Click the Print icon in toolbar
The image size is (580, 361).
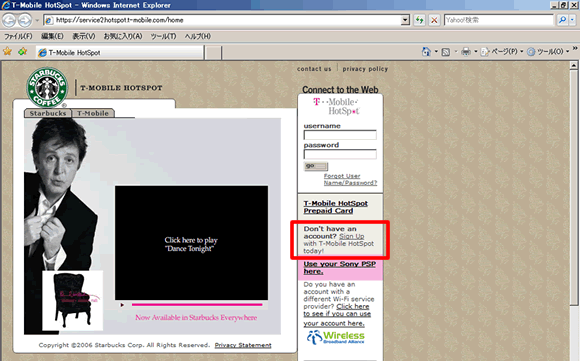466,52
